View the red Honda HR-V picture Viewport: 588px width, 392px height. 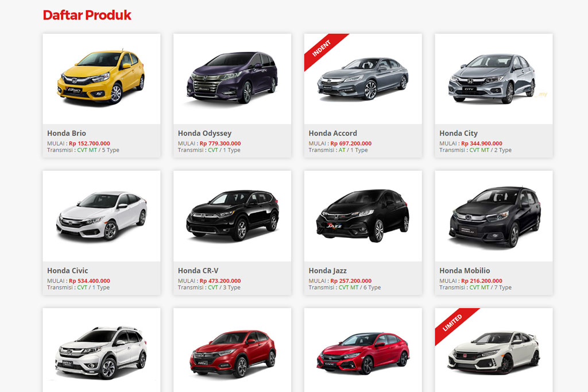point(233,353)
